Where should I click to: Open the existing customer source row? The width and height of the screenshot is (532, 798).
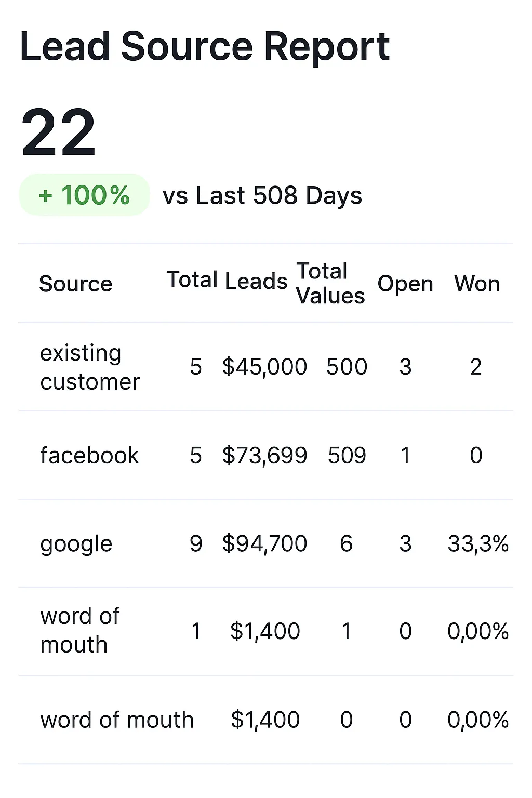(90, 367)
